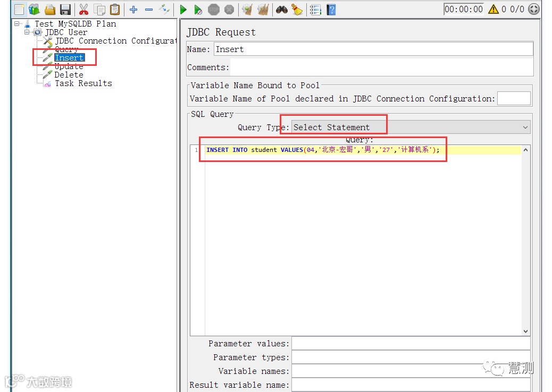Select the JDBC User tree node
The height and width of the screenshot is (392, 552).
click(66, 32)
